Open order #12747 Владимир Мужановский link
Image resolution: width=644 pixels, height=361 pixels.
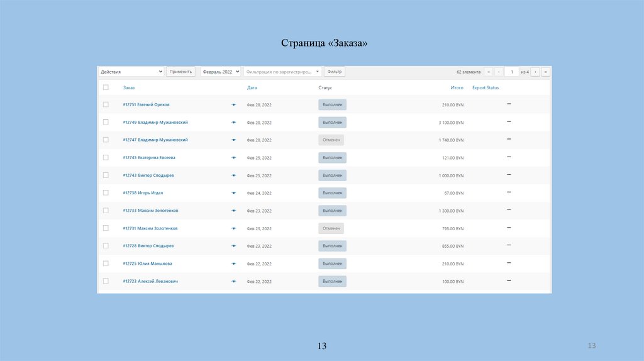(x=155, y=140)
